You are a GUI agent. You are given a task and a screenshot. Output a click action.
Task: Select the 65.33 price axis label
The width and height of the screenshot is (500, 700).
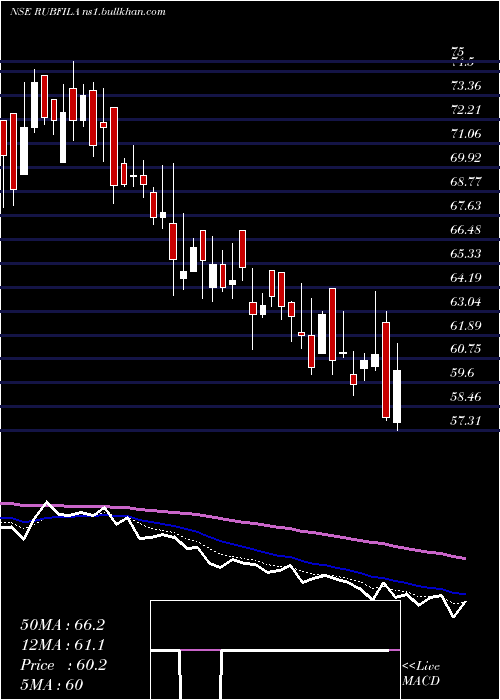point(466,254)
